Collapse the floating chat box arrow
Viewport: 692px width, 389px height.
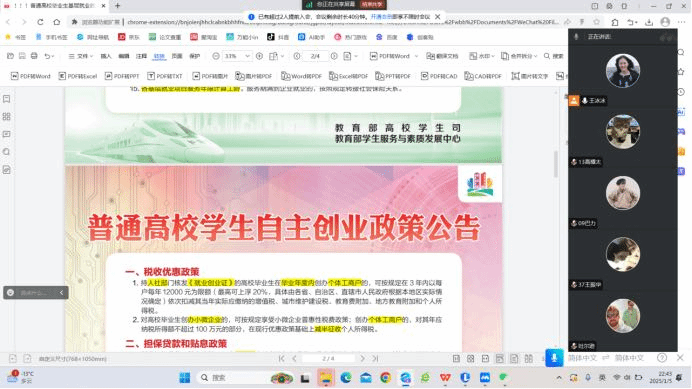point(61,292)
